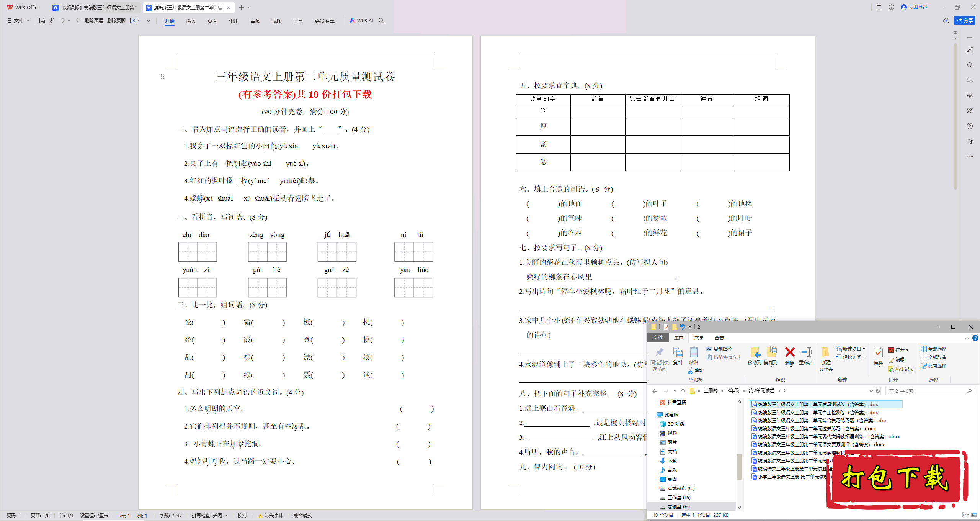This screenshot has width=980, height=521.
Task: Select 此电脑 in Explorer navigation pane
Action: tap(667, 415)
